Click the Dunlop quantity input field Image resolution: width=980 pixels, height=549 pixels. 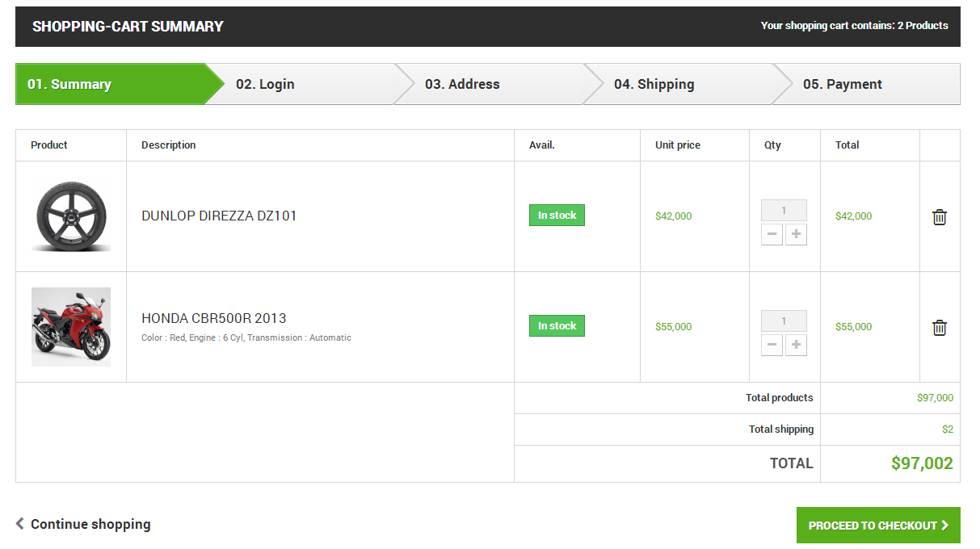pyautogui.click(x=784, y=211)
